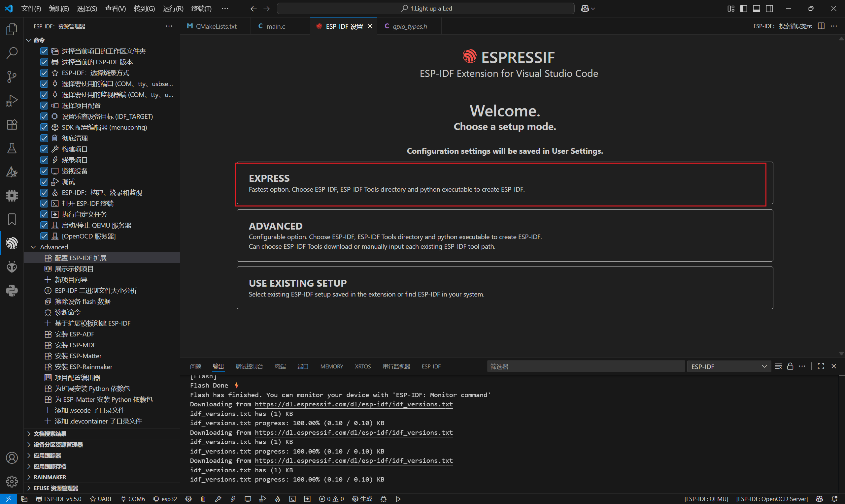Open the Search view in activity bar
Screen dimensions: 845x504
(x=12, y=53)
